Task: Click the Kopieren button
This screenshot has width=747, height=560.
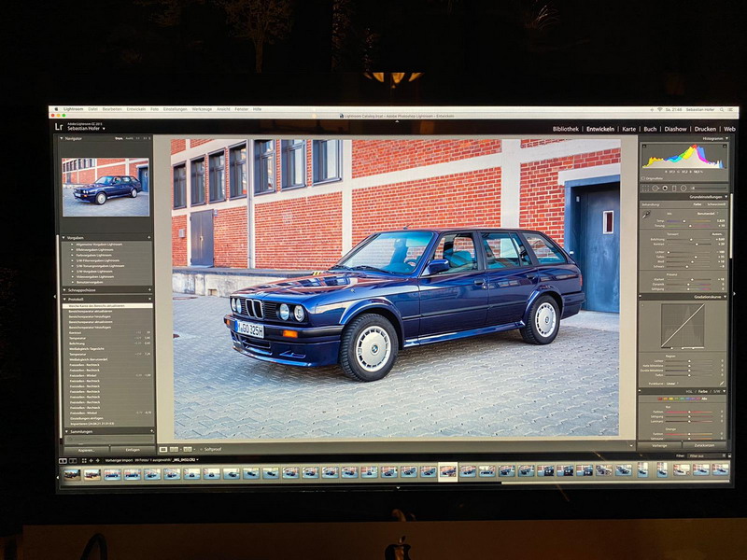Action: click(x=85, y=449)
